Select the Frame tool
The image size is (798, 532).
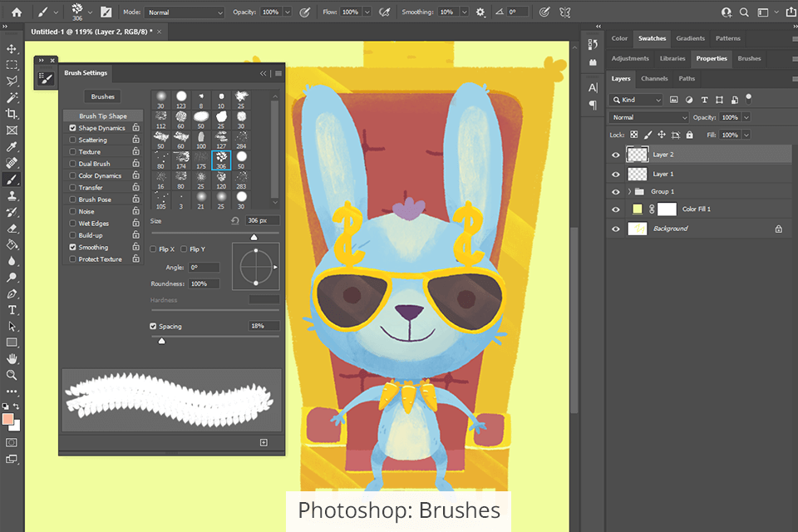tap(11, 131)
